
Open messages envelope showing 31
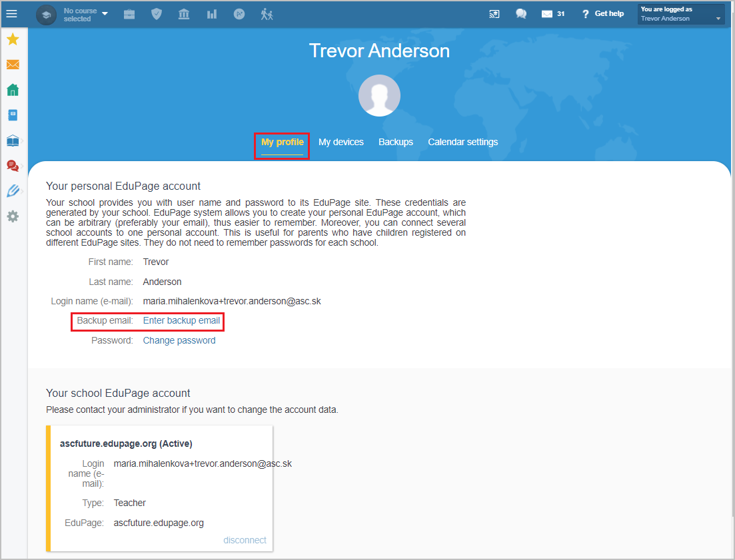click(552, 14)
